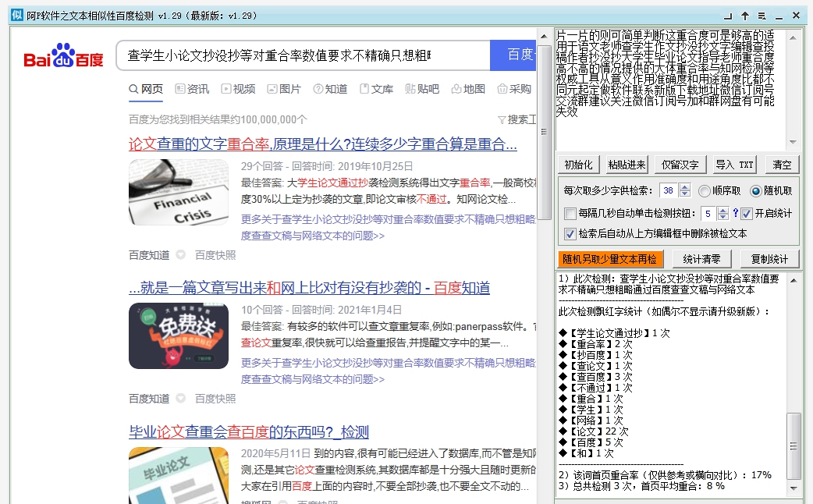This screenshot has width=813, height=504.
Task: Click the 更多关于 link under the first result
Action: [x=389, y=227]
